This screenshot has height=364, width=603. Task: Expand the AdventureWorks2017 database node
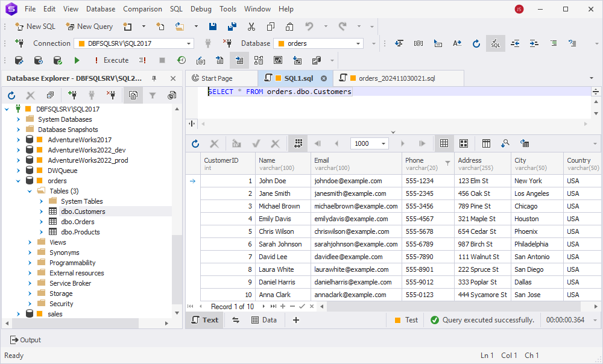pyautogui.click(x=19, y=140)
